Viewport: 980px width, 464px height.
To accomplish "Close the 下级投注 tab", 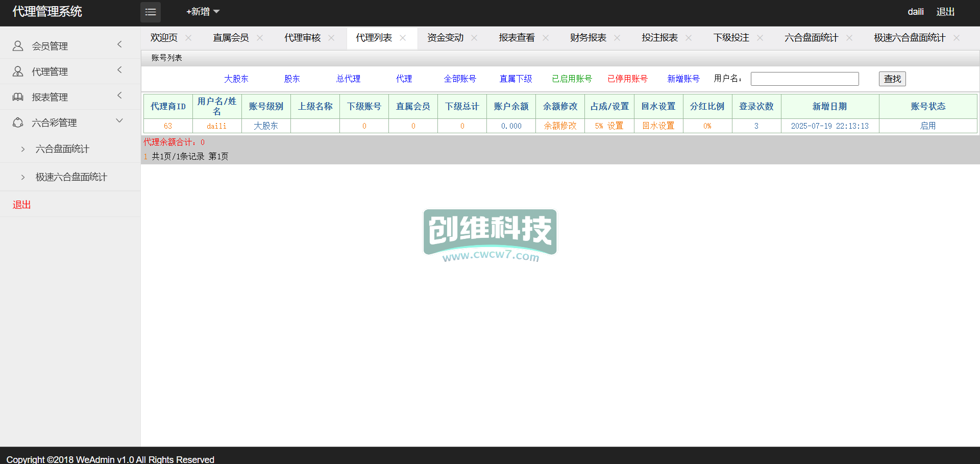I will 760,38.
